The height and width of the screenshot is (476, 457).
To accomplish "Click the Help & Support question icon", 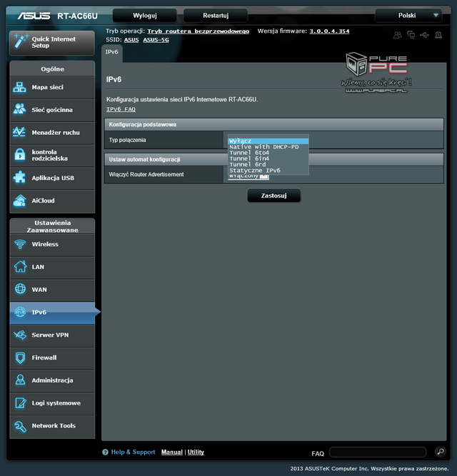I will coord(105,452).
